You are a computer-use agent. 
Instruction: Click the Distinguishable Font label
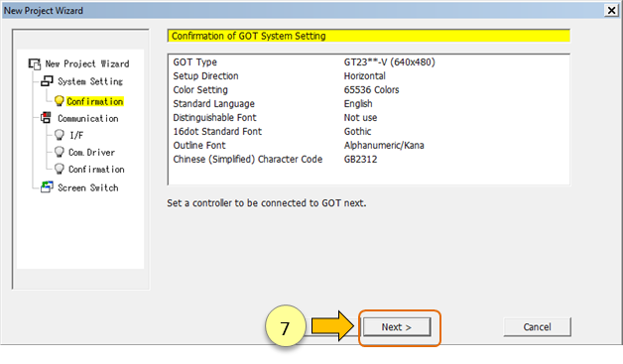(214, 118)
